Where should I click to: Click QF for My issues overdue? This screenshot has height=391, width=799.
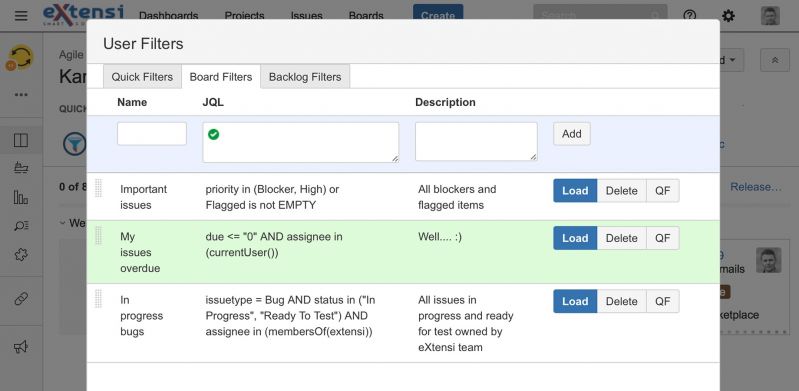662,238
